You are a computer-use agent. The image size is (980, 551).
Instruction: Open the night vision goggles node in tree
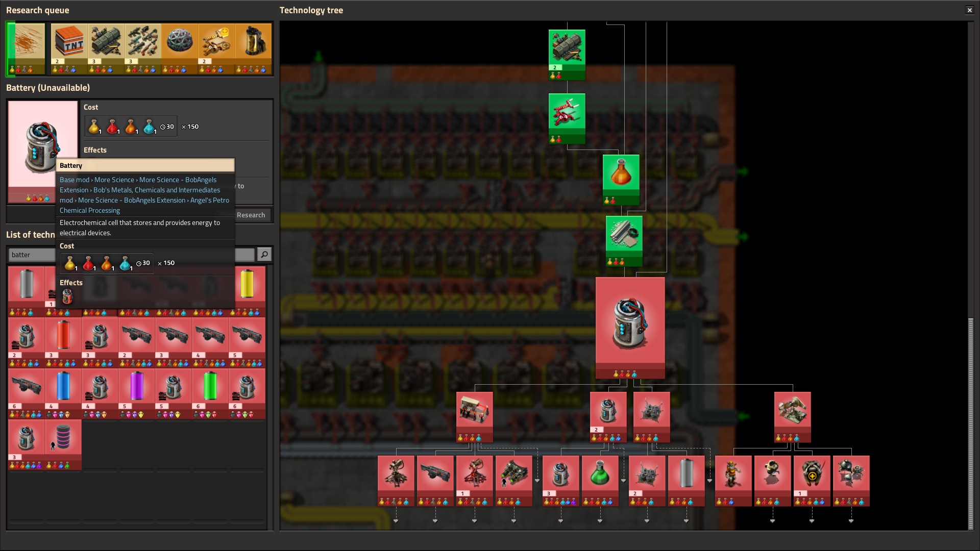coord(513,481)
